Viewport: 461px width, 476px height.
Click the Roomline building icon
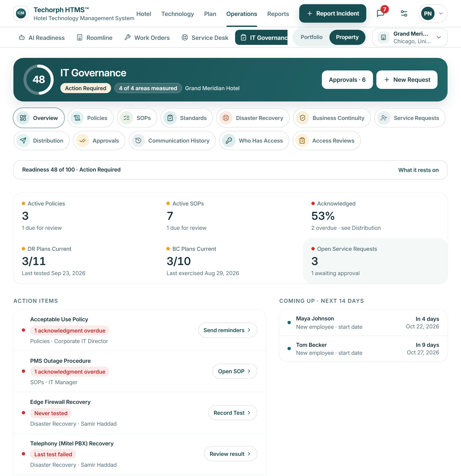pos(80,37)
